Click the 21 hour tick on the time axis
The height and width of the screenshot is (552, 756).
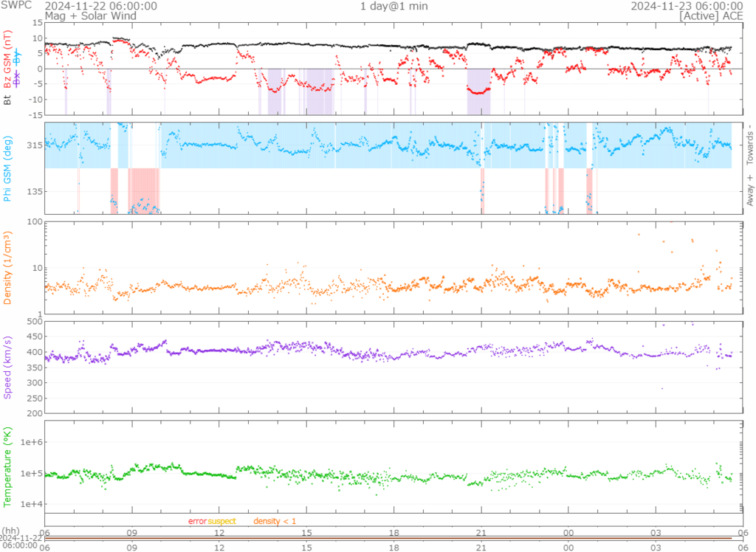click(481, 530)
